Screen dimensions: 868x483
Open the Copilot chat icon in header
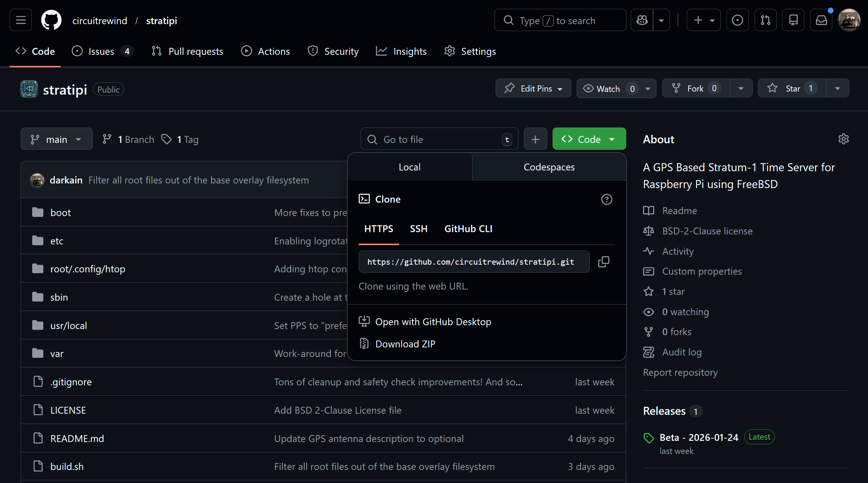(642, 20)
